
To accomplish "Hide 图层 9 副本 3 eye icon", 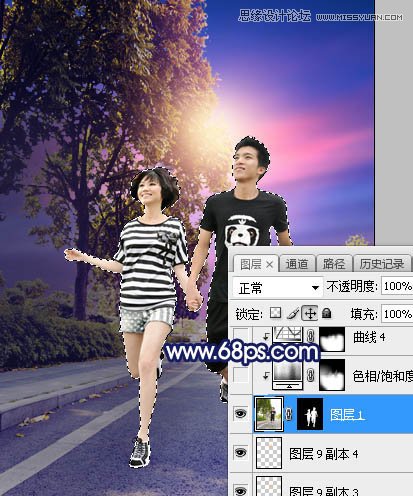I will click(x=241, y=490).
